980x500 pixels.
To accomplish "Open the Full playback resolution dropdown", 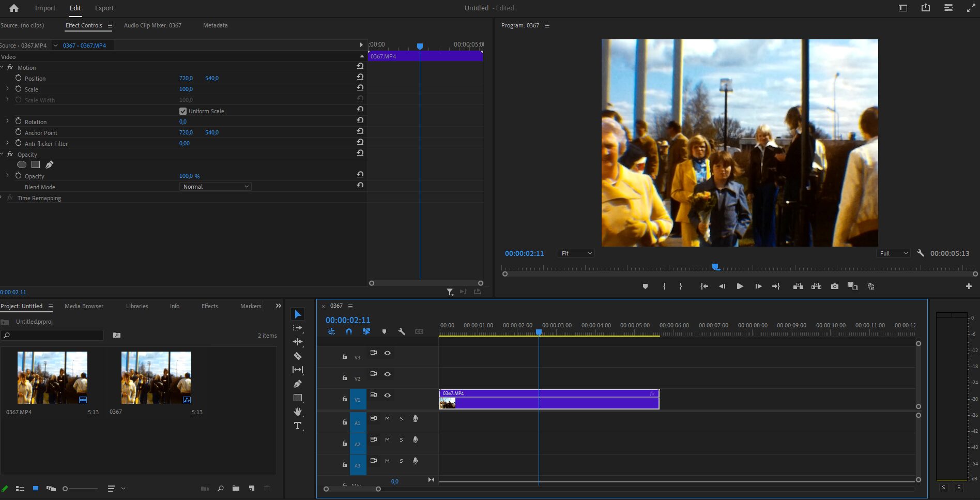I will coord(894,253).
